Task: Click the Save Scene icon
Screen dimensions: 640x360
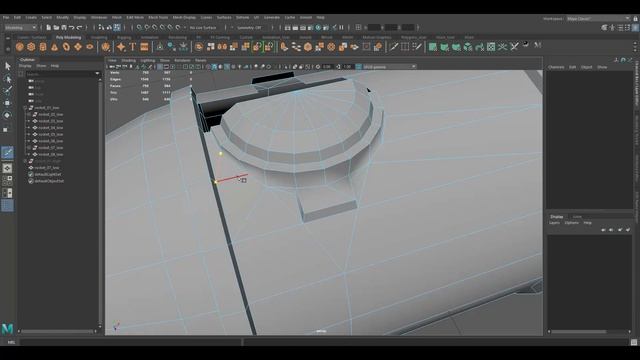Action: pyautogui.click(x=64, y=27)
